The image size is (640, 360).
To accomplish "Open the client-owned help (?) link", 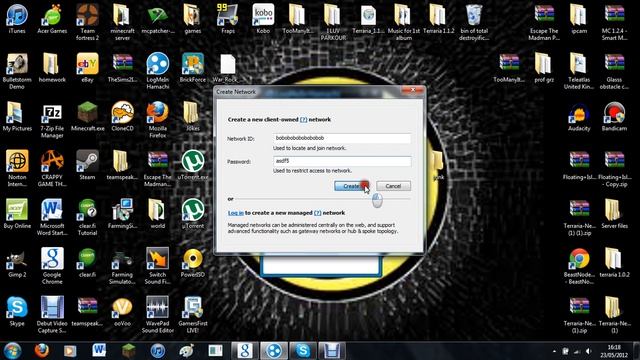I will point(303,120).
